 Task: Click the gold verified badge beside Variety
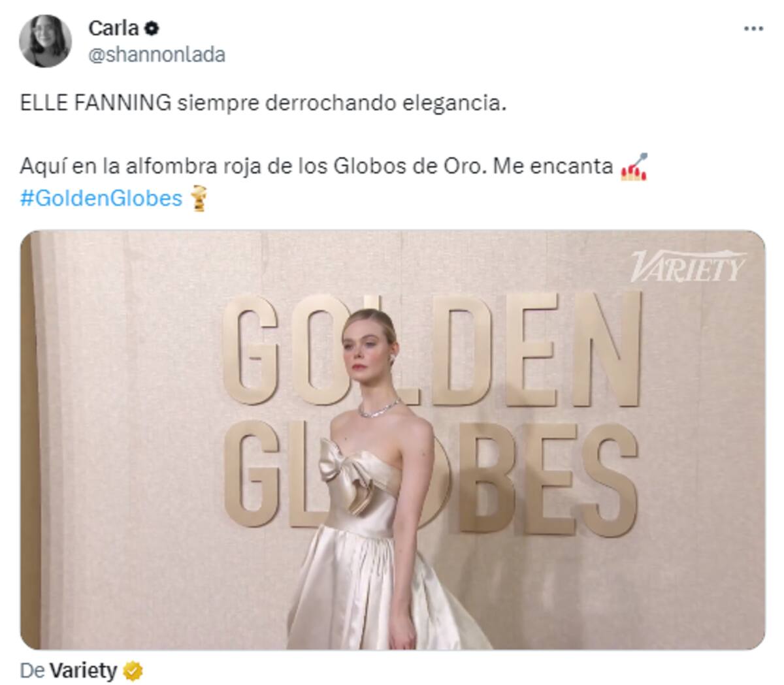133,671
